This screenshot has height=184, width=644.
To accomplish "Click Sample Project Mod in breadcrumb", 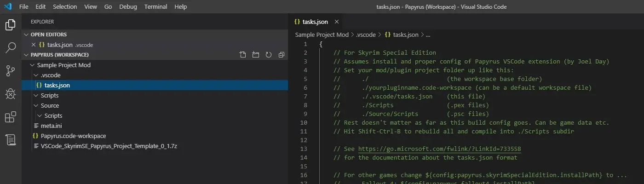I will (322, 34).
